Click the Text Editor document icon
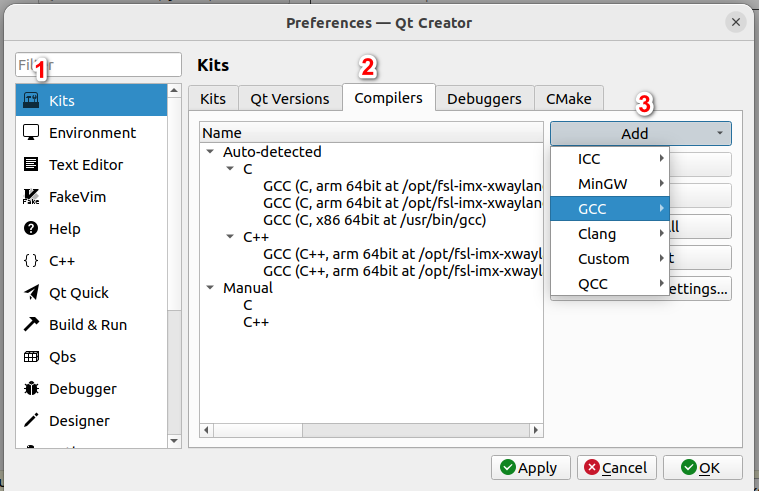Viewport: 759px width, 491px height. click(31, 165)
